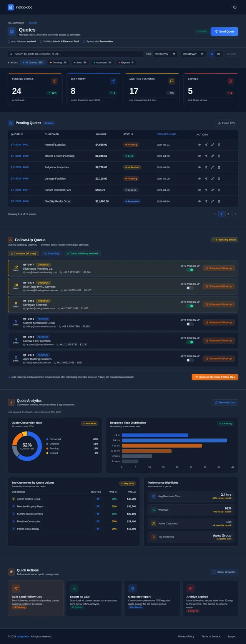
Task: Disable auto follow-up for QT-2047
Action: (190, 270)
